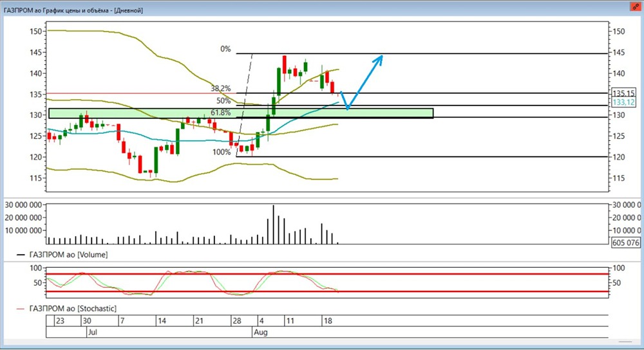Click date label '14' on time axis
Viewport: 644px width, 350px height.
pos(162,321)
